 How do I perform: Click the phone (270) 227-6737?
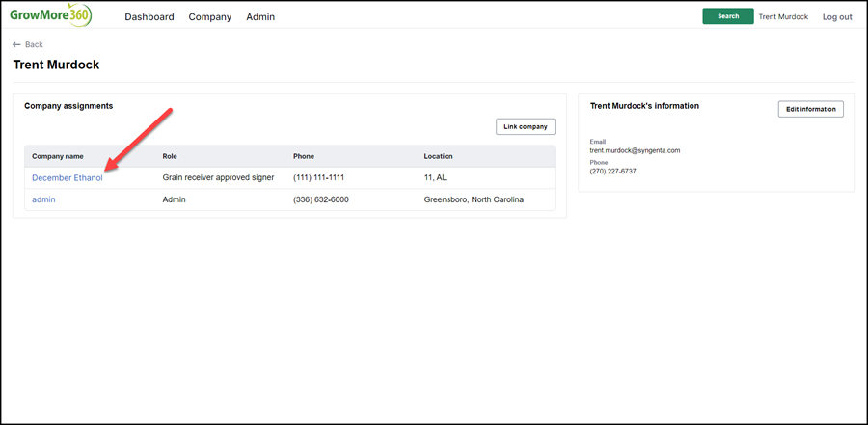612,172
